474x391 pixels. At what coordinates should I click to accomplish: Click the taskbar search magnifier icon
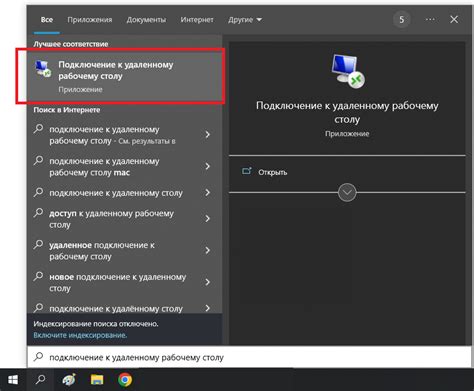[41, 379]
